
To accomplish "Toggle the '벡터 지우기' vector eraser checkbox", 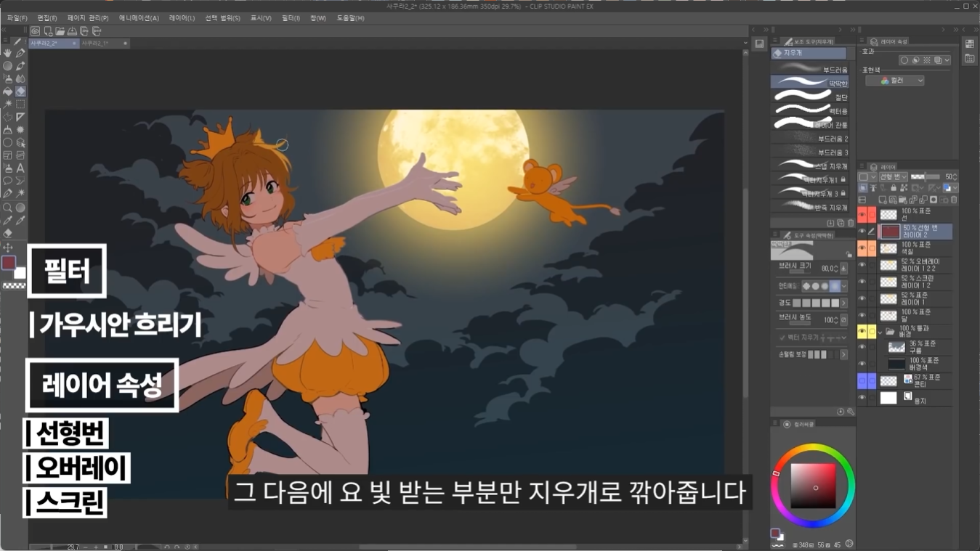I will coord(782,338).
